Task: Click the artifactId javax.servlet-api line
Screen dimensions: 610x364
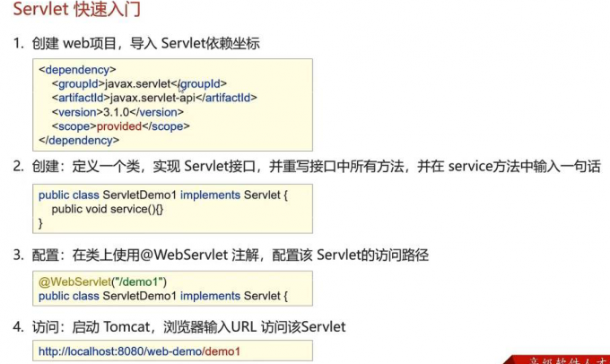Action: coord(154,98)
